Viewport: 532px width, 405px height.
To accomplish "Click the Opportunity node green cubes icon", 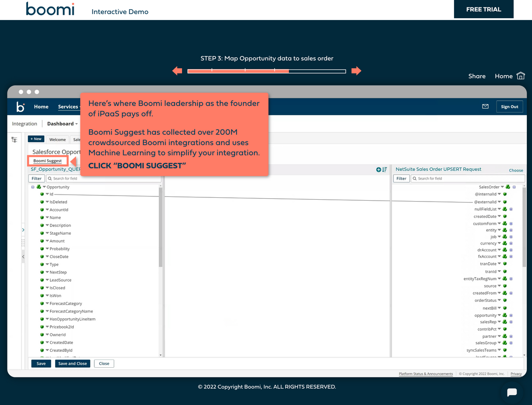I will [39, 187].
